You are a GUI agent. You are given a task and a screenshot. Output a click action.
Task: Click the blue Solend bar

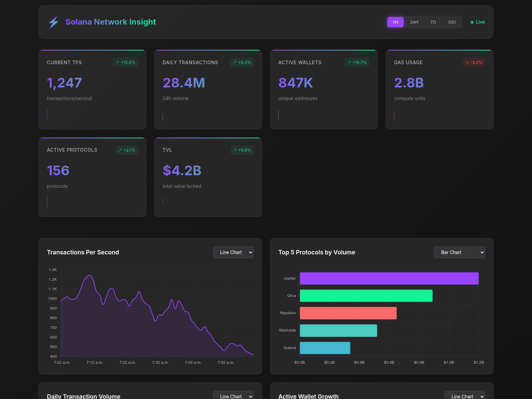325,348
